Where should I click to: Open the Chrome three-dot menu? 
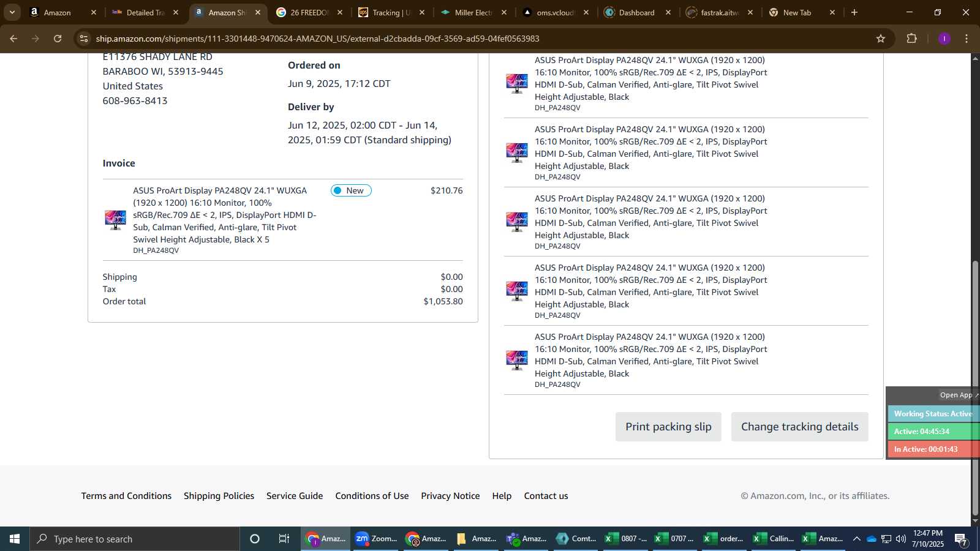click(x=967, y=39)
